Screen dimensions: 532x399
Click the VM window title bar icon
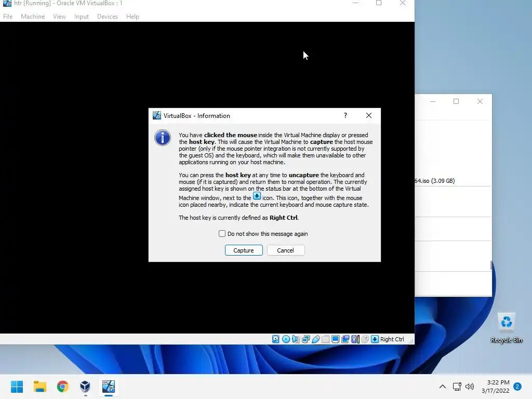pos(7,4)
